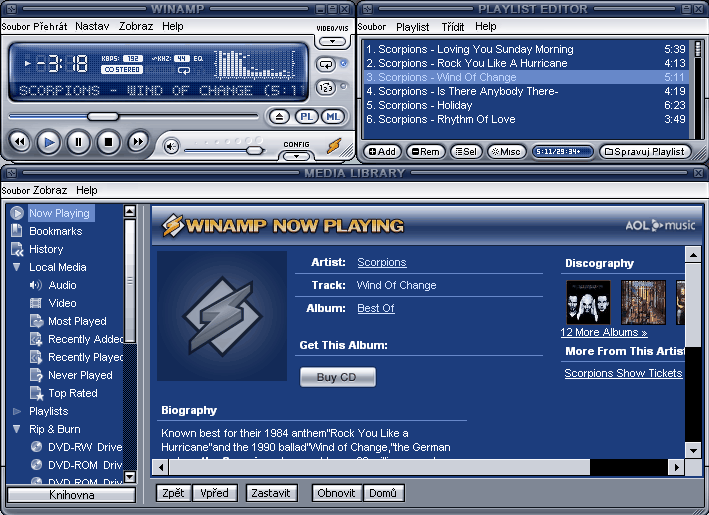Toggle the repeat button
The image size is (709, 515).
tap(326, 64)
